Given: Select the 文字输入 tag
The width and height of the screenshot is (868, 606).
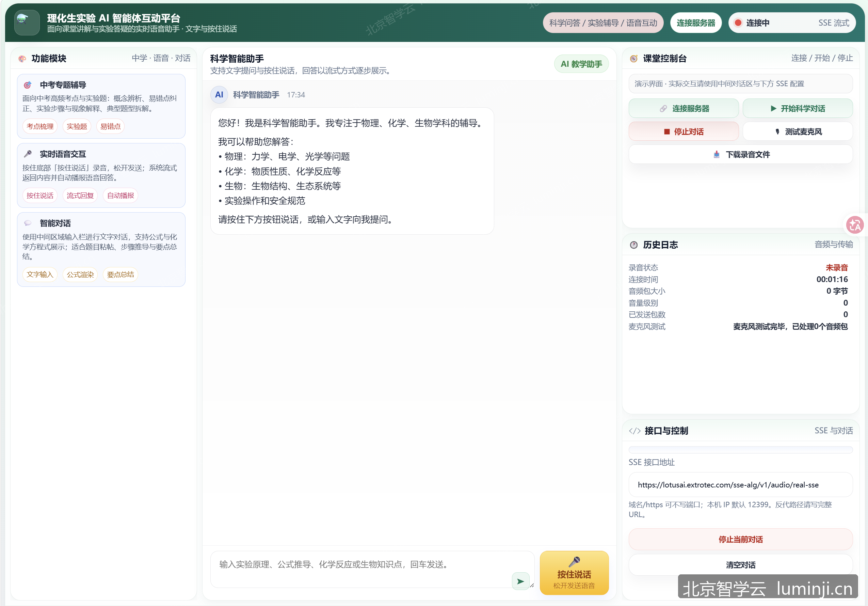Looking at the screenshot, I should [x=40, y=275].
